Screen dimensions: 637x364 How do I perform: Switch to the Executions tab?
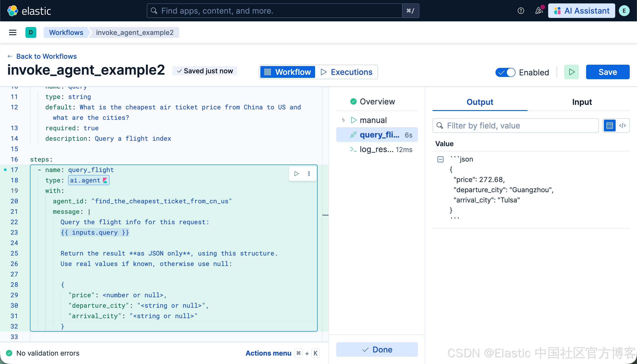(x=347, y=72)
